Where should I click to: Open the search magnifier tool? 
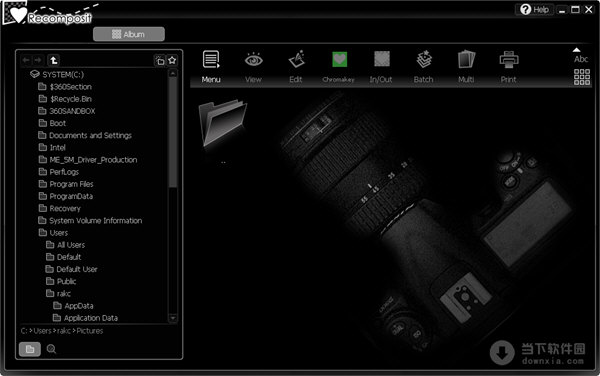pos(51,349)
